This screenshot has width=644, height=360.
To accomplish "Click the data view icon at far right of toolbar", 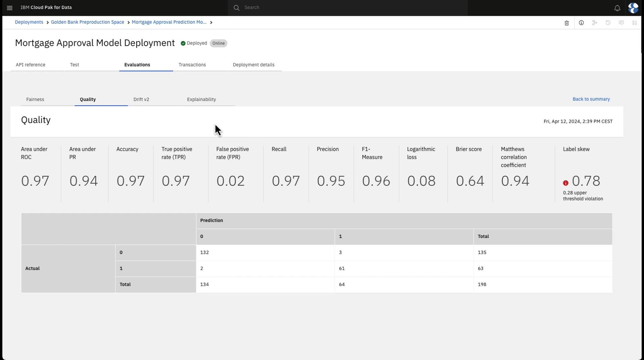I will click(634, 23).
